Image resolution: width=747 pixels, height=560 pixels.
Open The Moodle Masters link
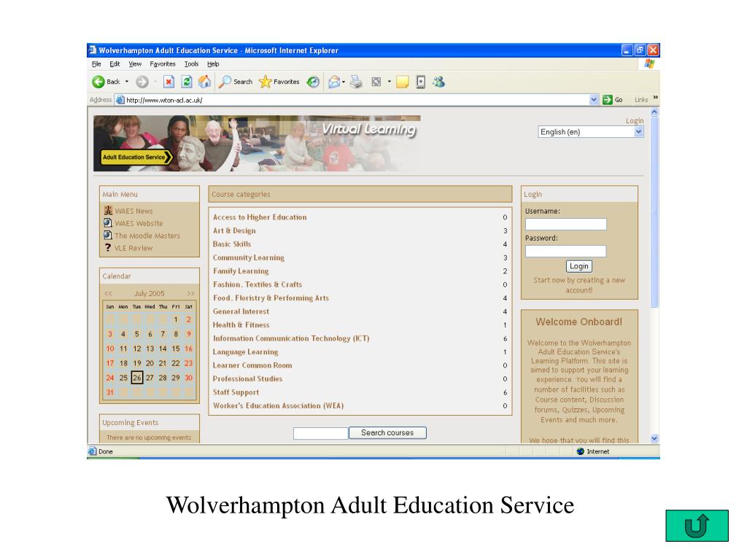pyautogui.click(x=147, y=236)
